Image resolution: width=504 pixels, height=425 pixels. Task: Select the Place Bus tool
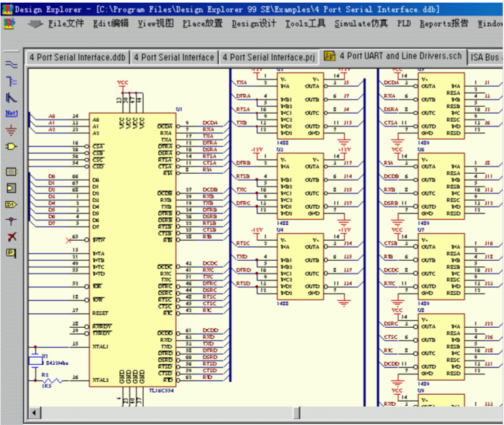(x=12, y=81)
